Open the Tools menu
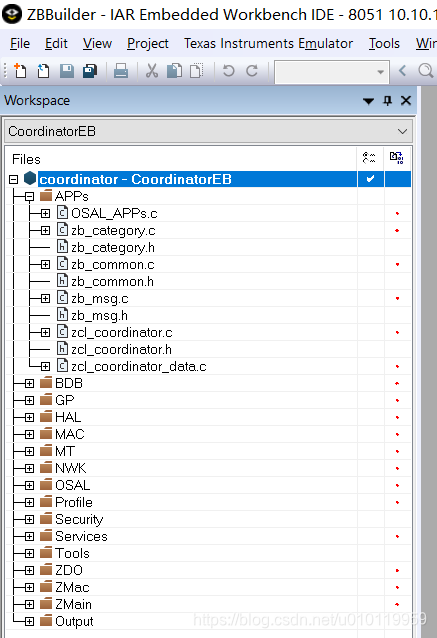Image resolution: width=437 pixels, height=638 pixels. click(x=384, y=43)
